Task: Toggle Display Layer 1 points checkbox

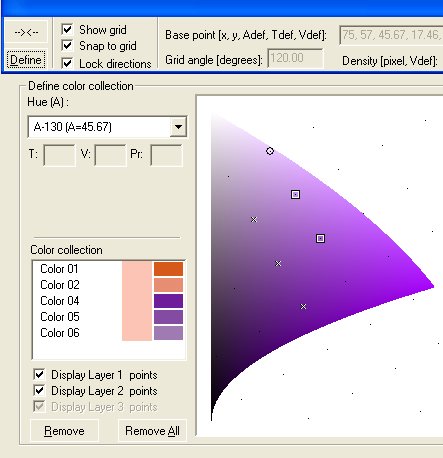Action: (x=39, y=375)
